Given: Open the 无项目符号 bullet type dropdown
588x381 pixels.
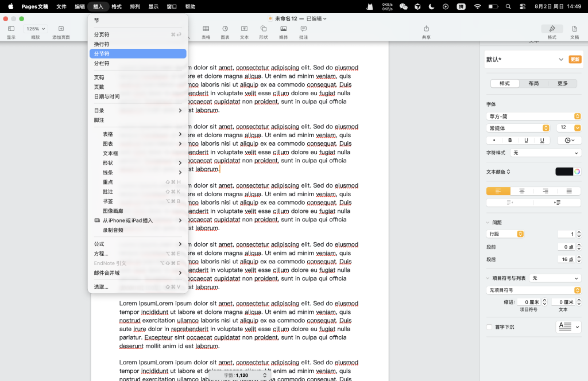Looking at the screenshot, I should click(533, 290).
